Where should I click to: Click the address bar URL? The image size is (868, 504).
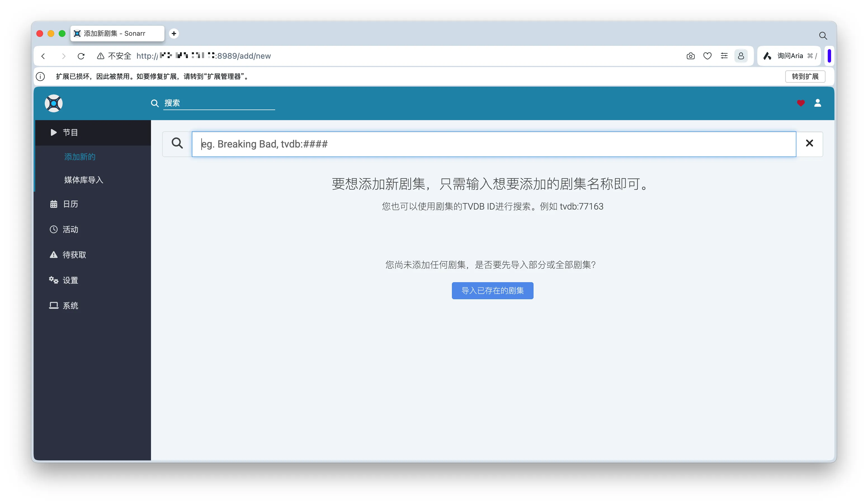point(204,56)
